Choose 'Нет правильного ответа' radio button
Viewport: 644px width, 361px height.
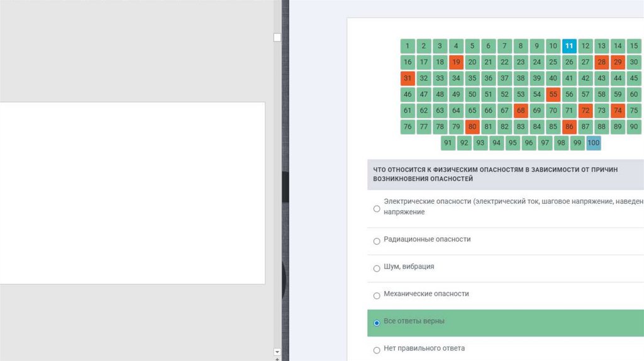coord(377,350)
